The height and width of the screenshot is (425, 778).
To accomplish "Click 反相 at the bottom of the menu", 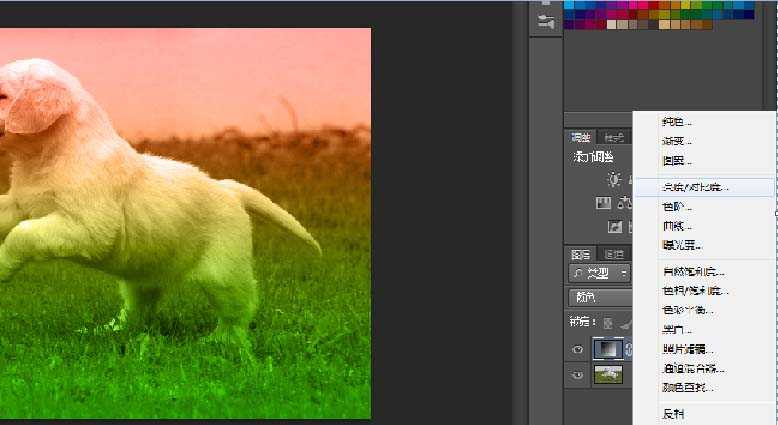I will point(673,413).
